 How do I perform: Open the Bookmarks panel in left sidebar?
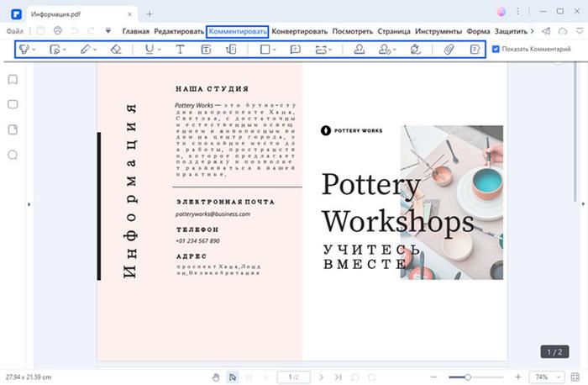point(13,80)
